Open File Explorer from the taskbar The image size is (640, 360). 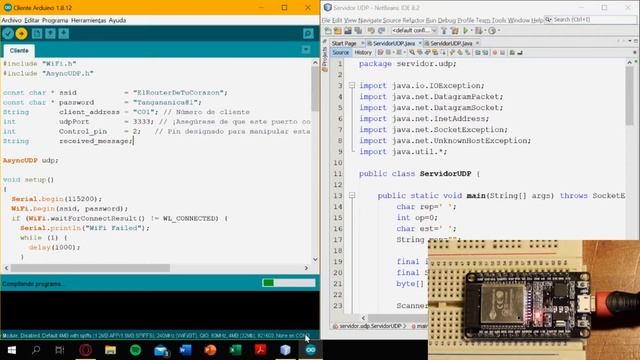coord(110,350)
